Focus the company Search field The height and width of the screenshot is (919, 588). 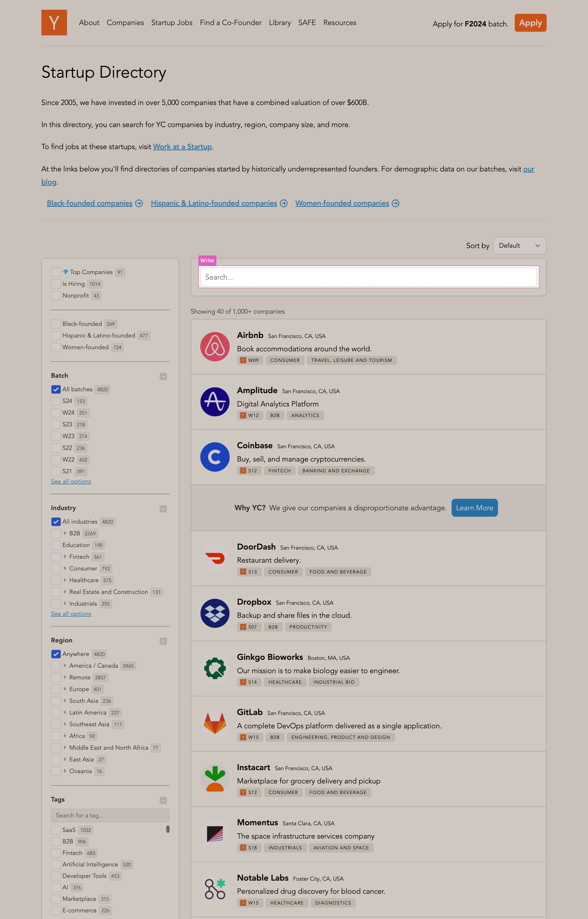[368, 277]
